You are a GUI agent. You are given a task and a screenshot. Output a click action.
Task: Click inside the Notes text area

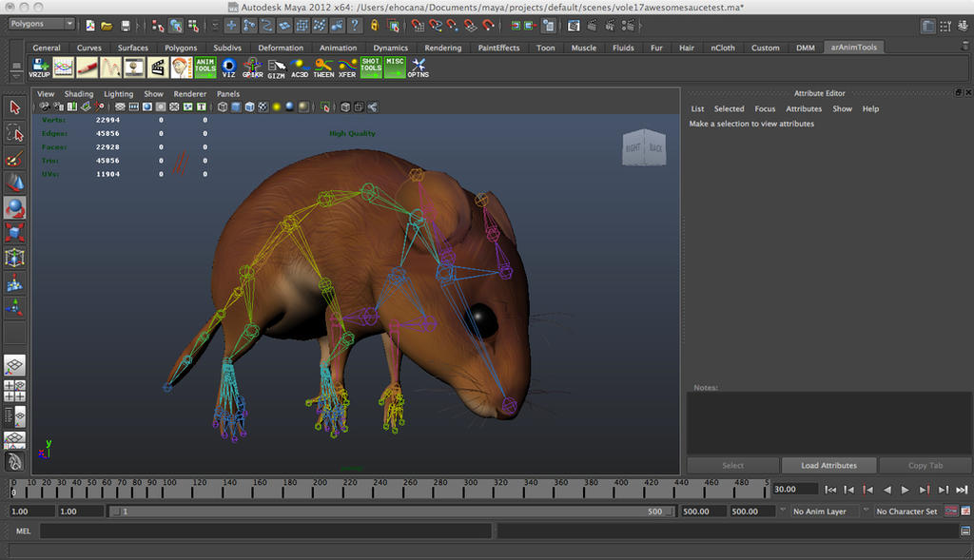tap(828, 423)
